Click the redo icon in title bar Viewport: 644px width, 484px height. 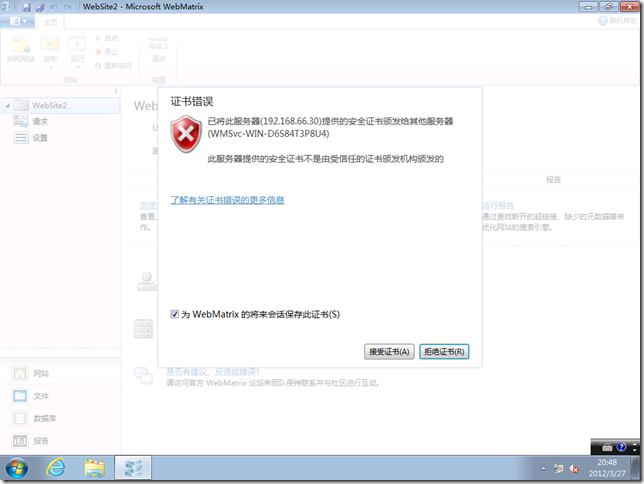pos(67,7)
